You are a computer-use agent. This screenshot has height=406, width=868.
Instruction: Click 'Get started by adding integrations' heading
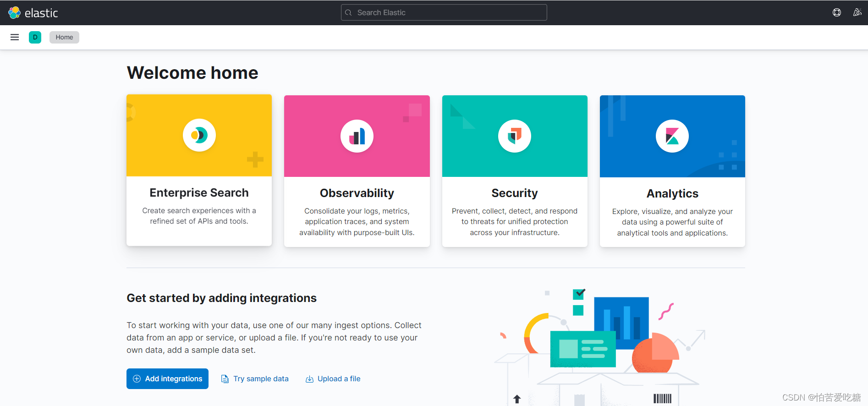coord(221,298)
